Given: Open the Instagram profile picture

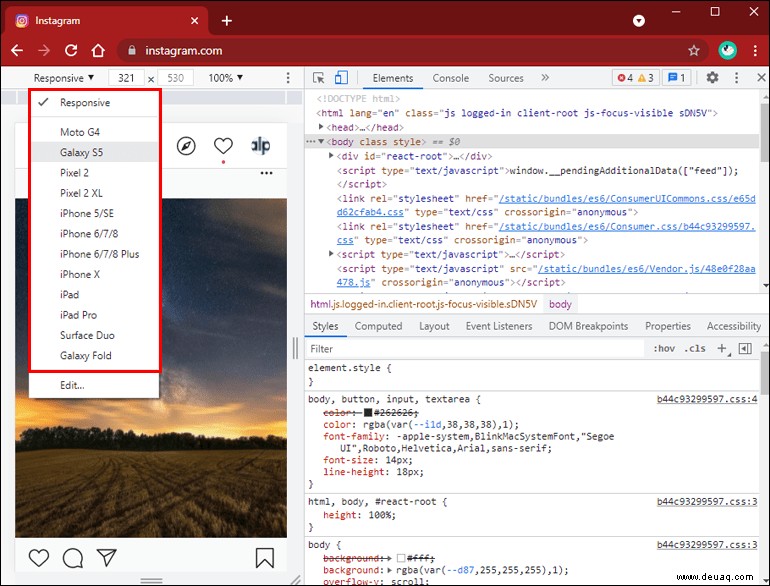Looking at the screenshot, I should [261, 145].
